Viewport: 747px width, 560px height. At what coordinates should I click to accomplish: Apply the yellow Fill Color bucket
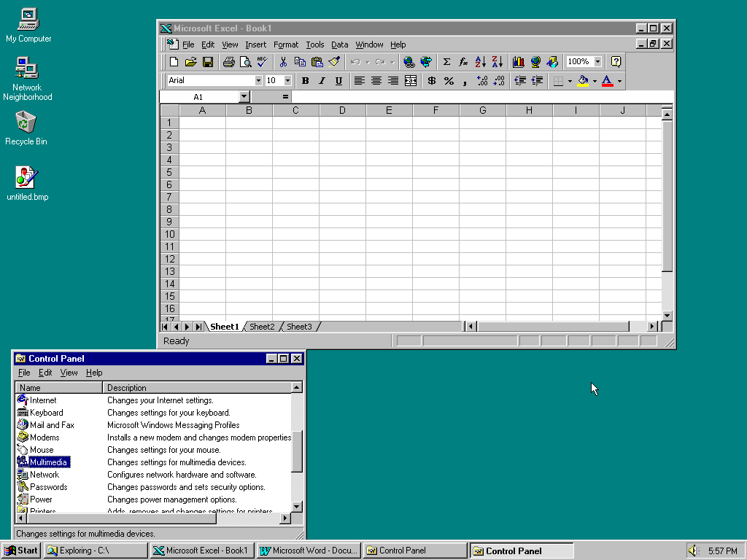click(x=583, y=81)
